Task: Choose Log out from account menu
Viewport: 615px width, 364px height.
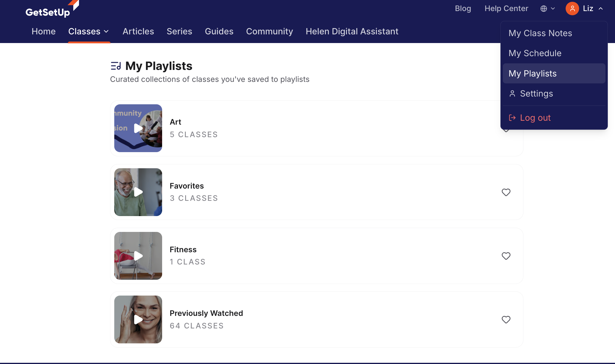Action: pos(554,118)
